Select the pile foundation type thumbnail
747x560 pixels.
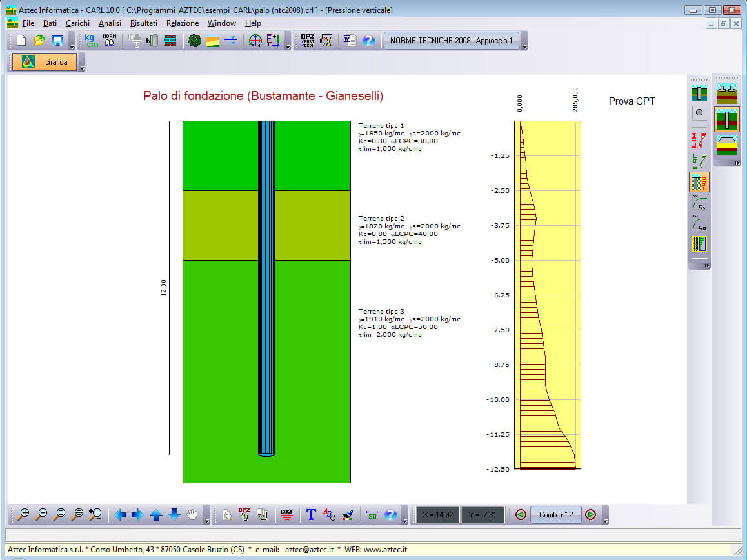coord(727,120)
